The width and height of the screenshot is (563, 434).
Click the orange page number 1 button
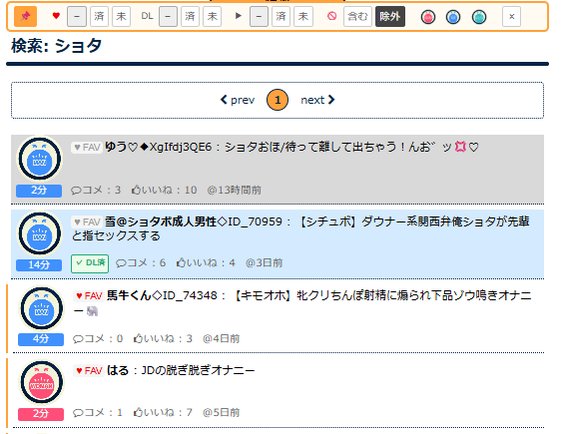pyautogui.click(x=277, y=100)
